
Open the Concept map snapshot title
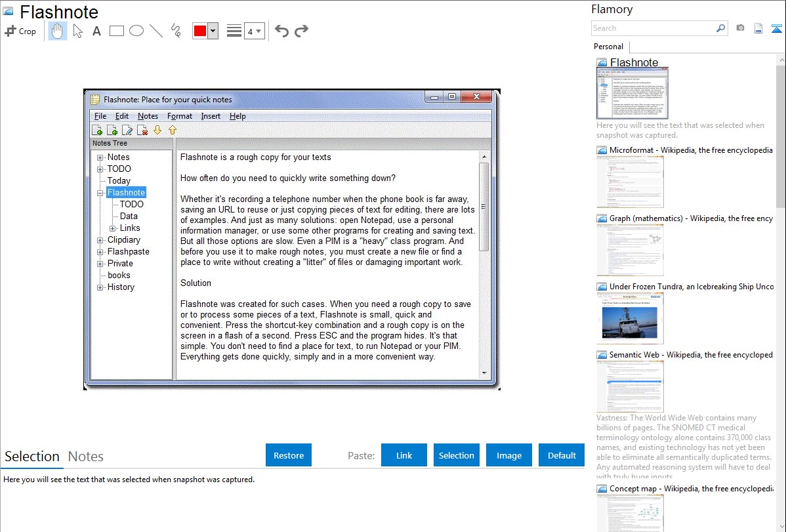[691, 488]
